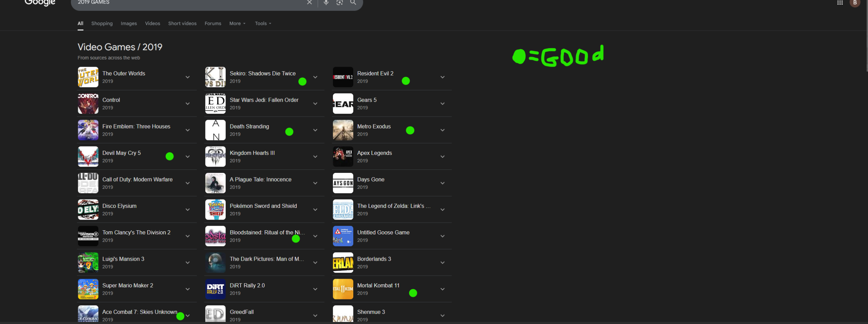The height and width of the screenshot is (324, 868).
Task: Expand the DiRT Rally 2.0 entry
Action: 315,289
